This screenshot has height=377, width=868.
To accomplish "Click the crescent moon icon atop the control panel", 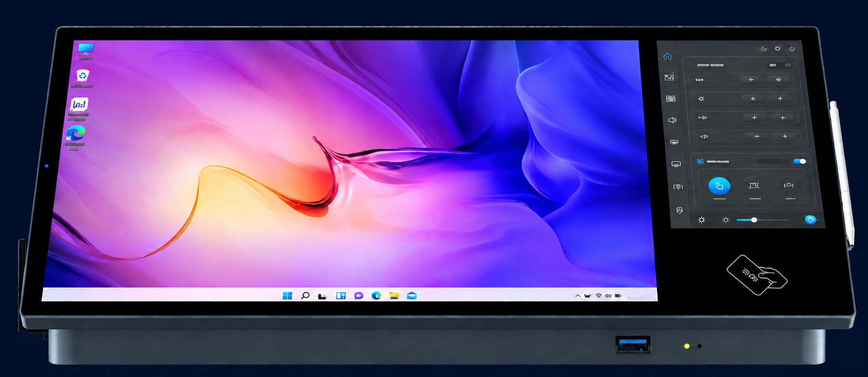I will pyautogui.click(x=764, y=48).
